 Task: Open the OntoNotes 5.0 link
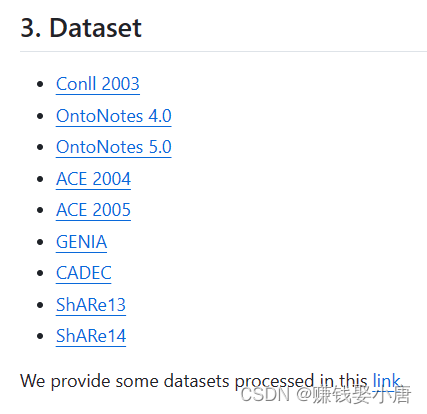(114, 147)
